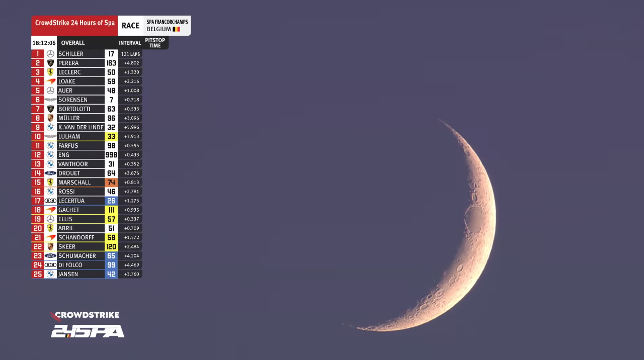Select MÜLLER's driver name
This screenshot has width=644, height=360.
tap(69, 118)
